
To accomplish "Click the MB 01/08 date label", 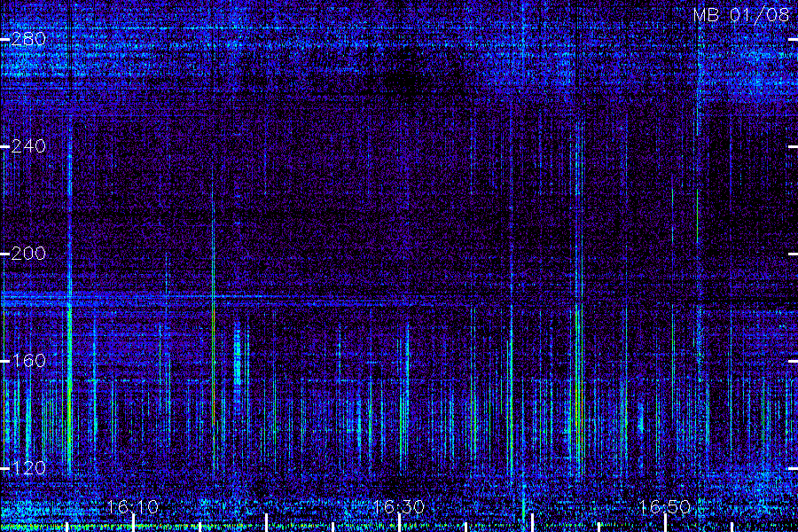I will 741,15.
